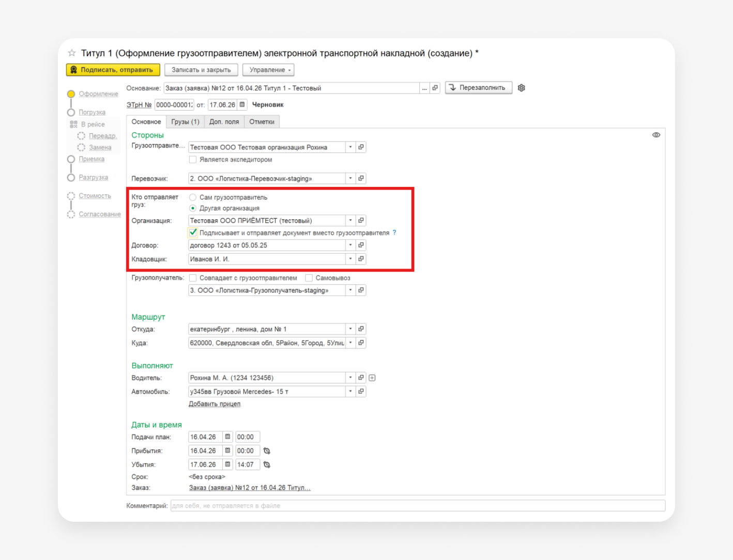Select the Сам грузоотправитель radio option

pyautogui.click(x=193, y=197)
